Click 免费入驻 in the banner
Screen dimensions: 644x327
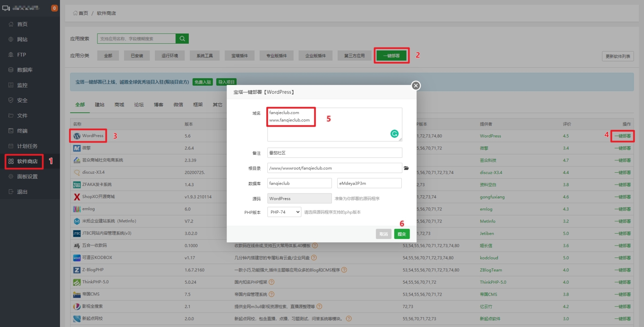[x=203, y=82]
